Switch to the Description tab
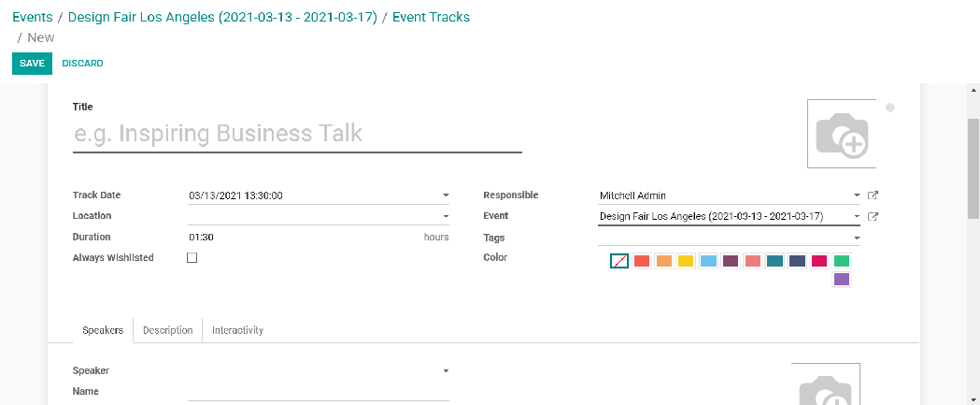980x405 pixels. pos(168,330)
